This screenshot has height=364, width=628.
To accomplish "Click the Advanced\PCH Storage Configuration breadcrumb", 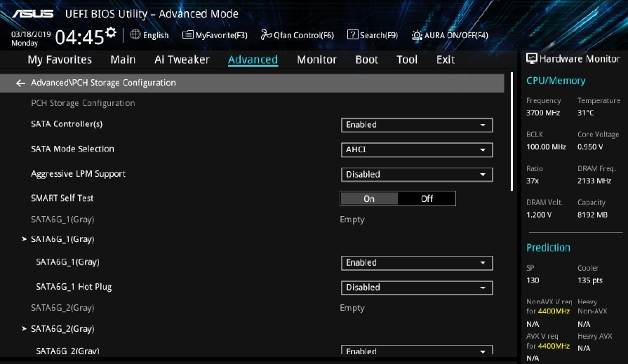I will point(103,83).
